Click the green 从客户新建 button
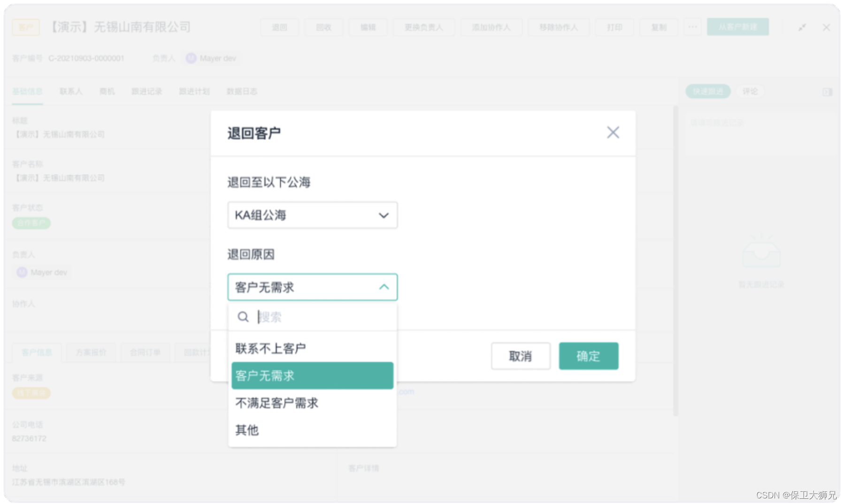Image resolution: width=844 pixels, height=504 pixels. pos(738,27)
